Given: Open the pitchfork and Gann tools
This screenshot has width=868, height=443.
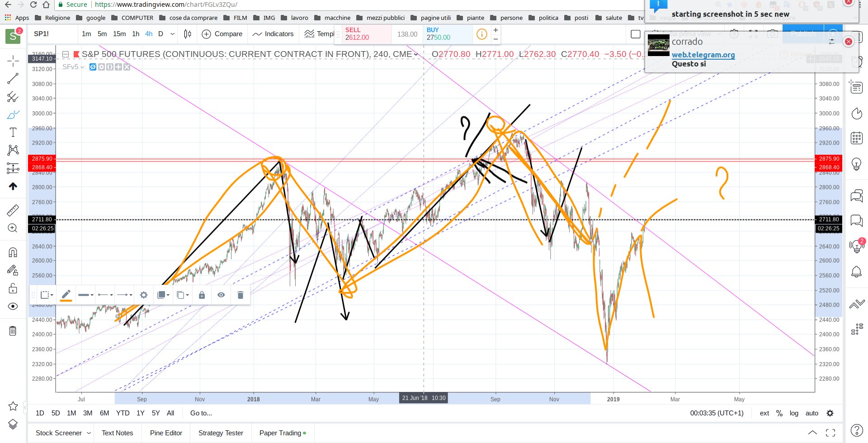Looking at the screenshot, I should (13, 97).
